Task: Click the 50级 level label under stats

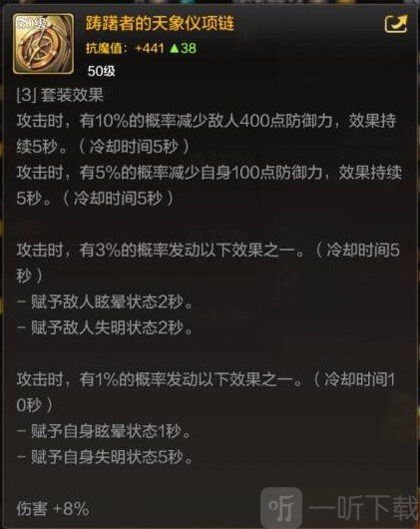Action: click(x=101, y=71)
